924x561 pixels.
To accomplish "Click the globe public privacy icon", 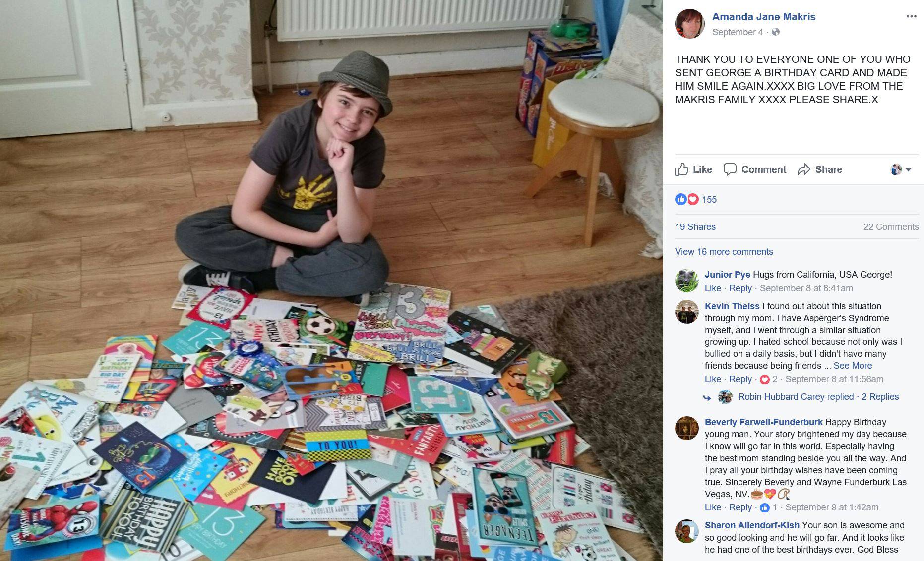I will pos(776,32).
